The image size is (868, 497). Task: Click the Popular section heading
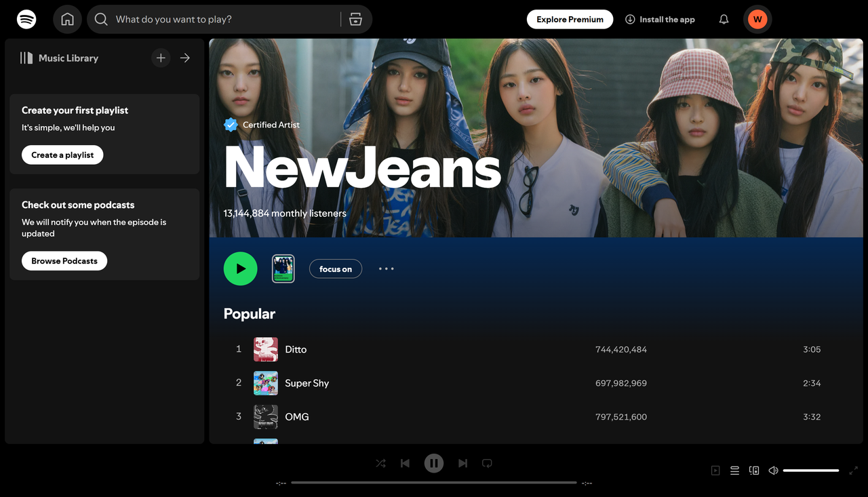pyautogui.click(x=250, y=314)
